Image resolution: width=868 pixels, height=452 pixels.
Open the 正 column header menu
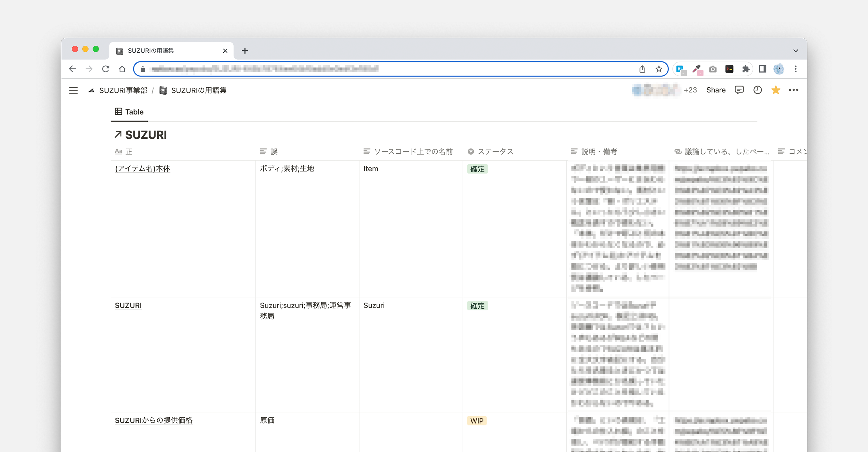[x=124, y=152]
